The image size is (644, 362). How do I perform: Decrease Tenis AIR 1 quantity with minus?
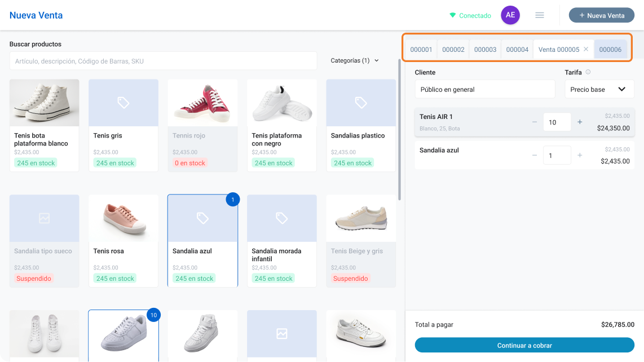(x=535, y=122)
